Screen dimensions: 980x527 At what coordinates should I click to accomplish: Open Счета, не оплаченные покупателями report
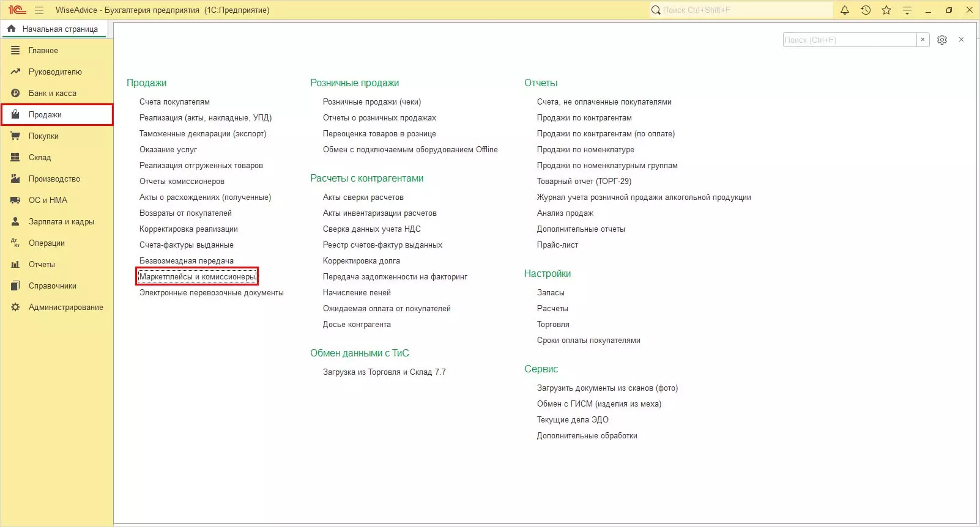pyautogui.click(x=604, y=102)
